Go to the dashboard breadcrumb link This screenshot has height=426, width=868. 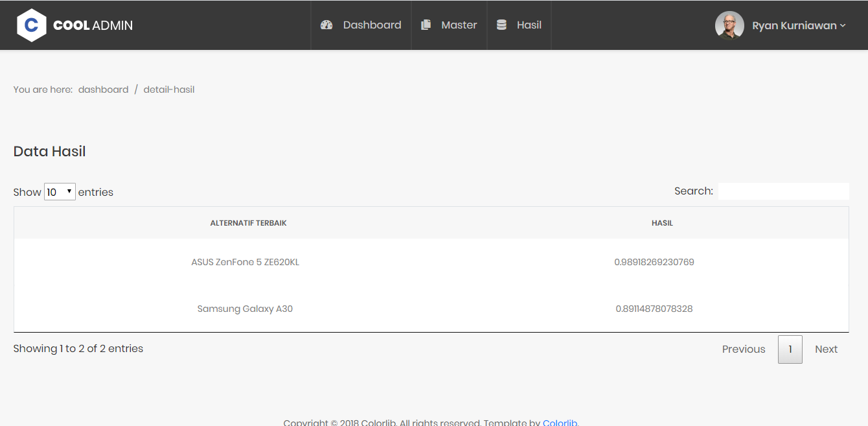click(104, 89)
